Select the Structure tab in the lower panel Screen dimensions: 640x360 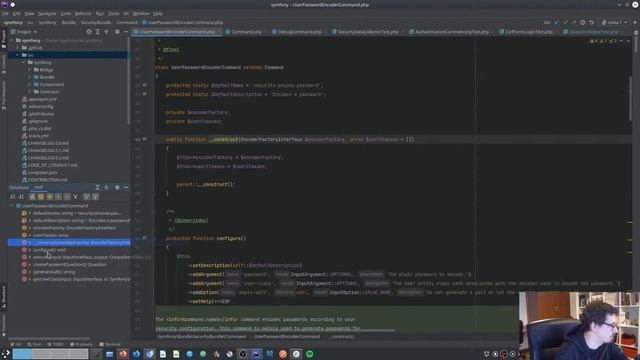[x=19, y=187]
